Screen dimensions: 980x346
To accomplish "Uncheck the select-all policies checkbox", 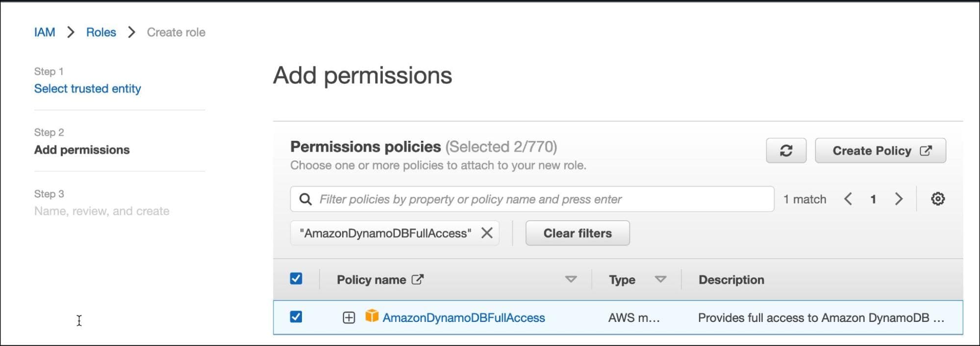I will pos(296,278).
